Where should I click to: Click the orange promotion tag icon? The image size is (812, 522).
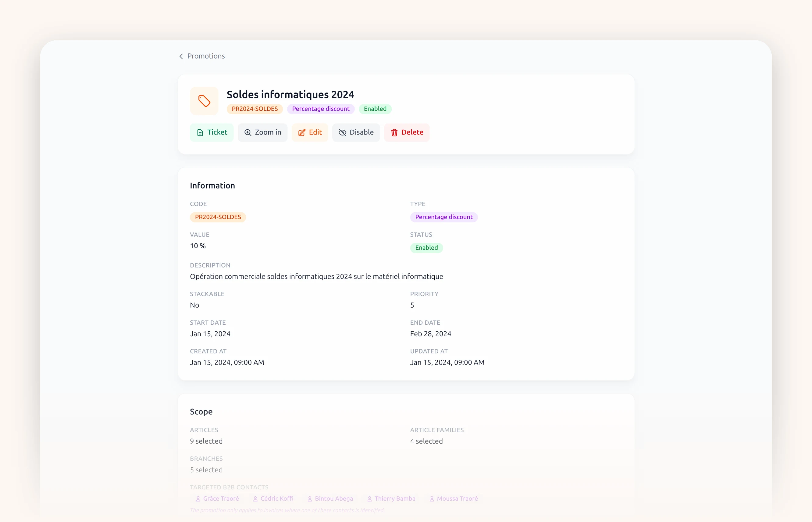204,101
